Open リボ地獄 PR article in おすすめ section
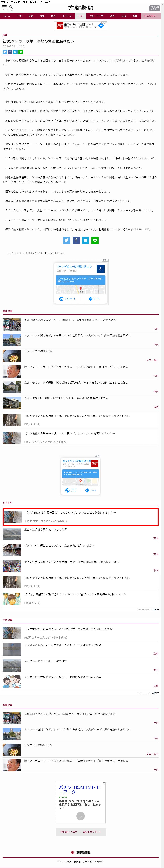 point(81,517)
